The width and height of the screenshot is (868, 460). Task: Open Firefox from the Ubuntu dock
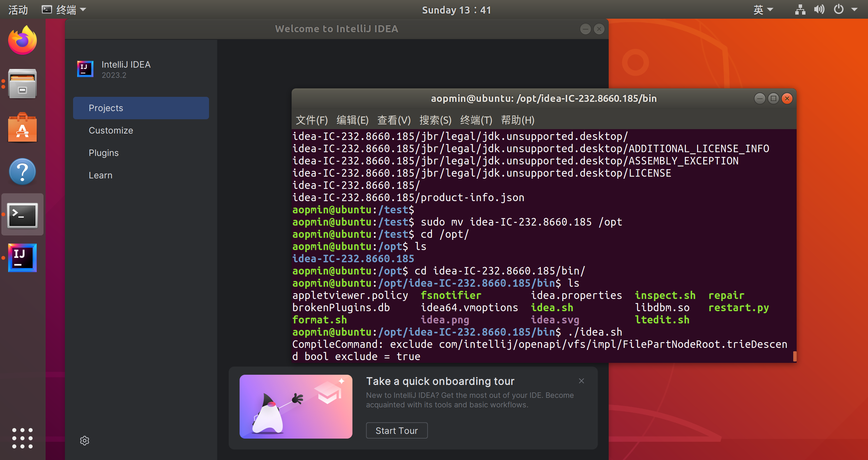22,40
